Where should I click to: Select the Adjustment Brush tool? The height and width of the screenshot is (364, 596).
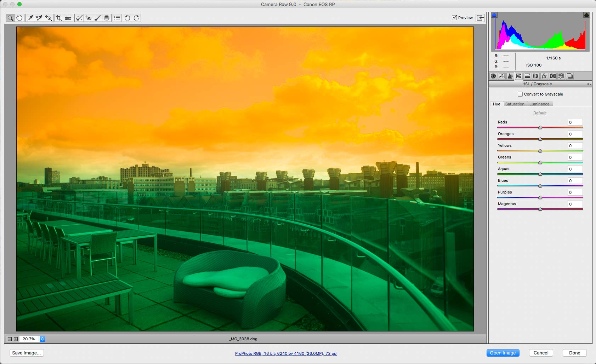point(97,18)
